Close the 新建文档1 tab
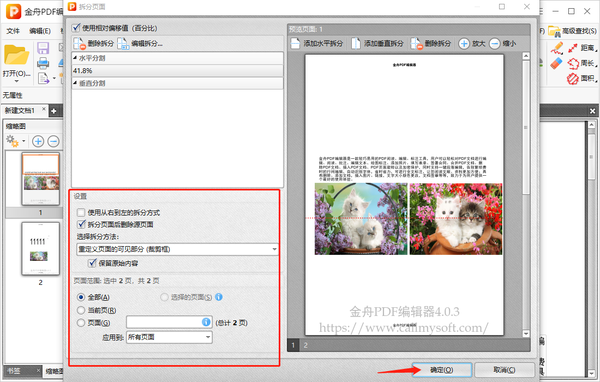 coord(44,109)
